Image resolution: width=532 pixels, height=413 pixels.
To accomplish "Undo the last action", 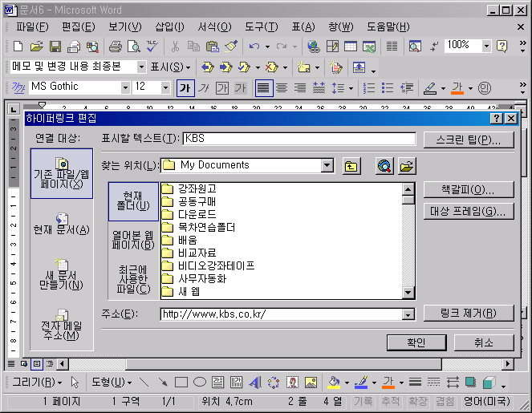I will pyautogui.click(x=254, y=47).
